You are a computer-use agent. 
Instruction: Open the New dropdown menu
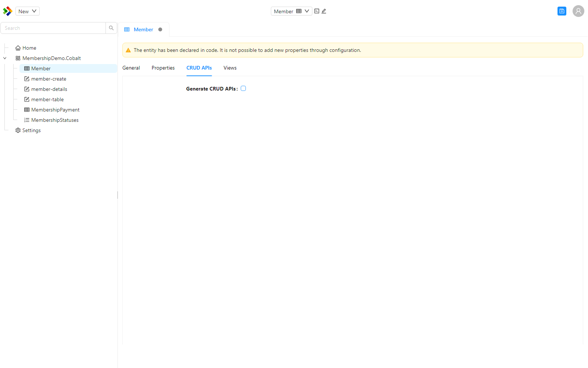(28, 11)
